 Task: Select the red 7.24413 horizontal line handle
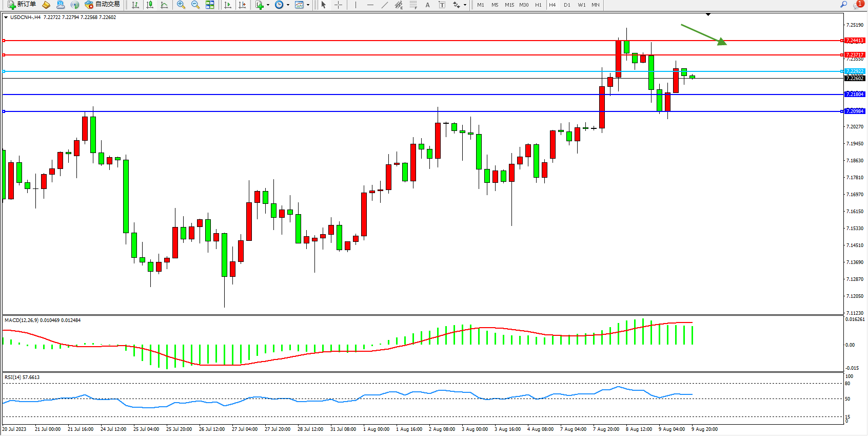tap(4, 41)
